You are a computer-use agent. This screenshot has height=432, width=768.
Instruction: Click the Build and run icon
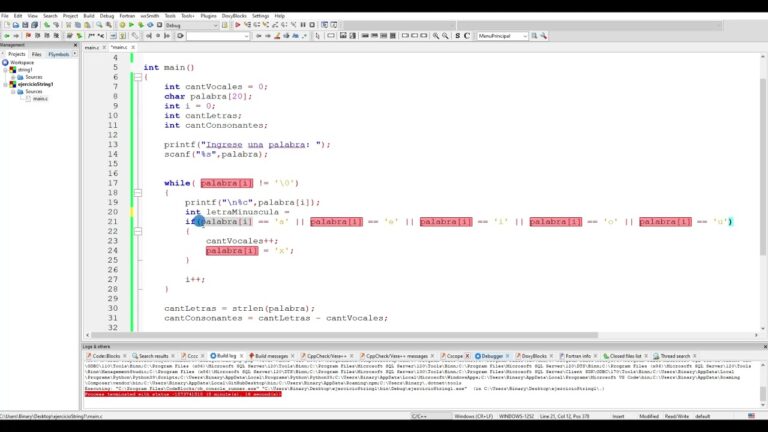(141, 25)
